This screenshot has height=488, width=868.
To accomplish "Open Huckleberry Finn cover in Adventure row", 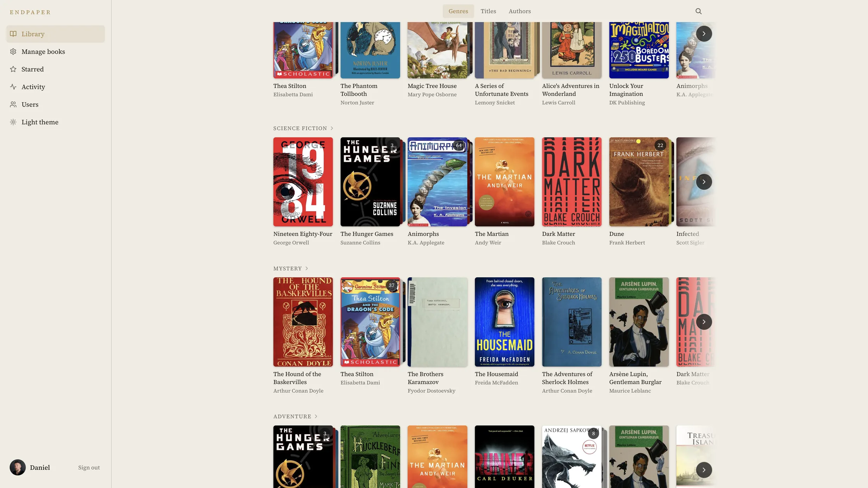I will click(x=370, y=457).
